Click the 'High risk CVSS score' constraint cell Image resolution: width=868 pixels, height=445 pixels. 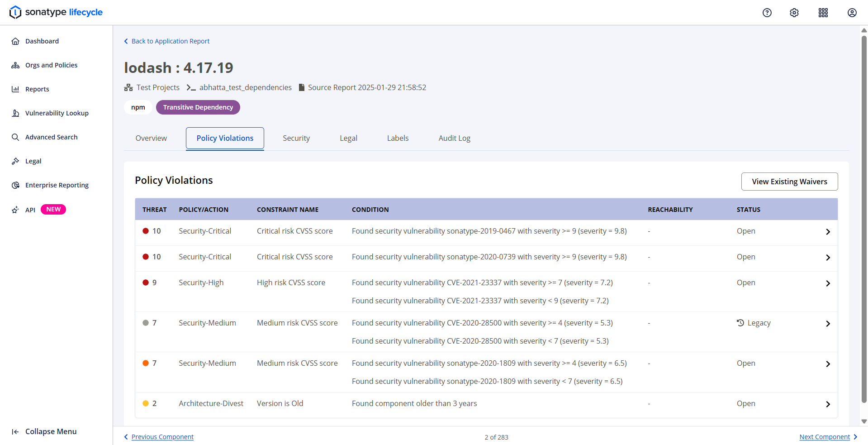coord(291,282)
